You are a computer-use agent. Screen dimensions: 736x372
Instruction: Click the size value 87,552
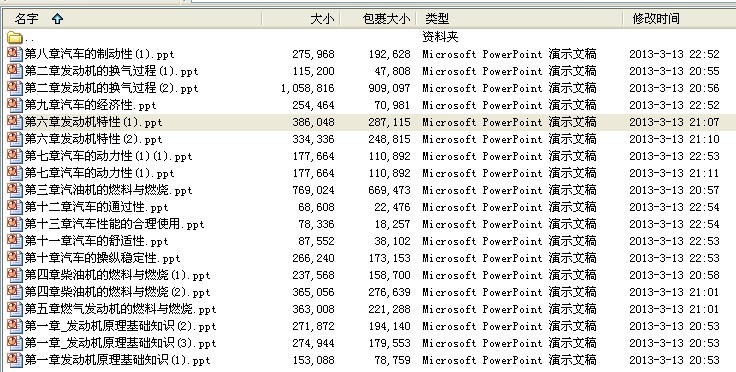[316, 241]
